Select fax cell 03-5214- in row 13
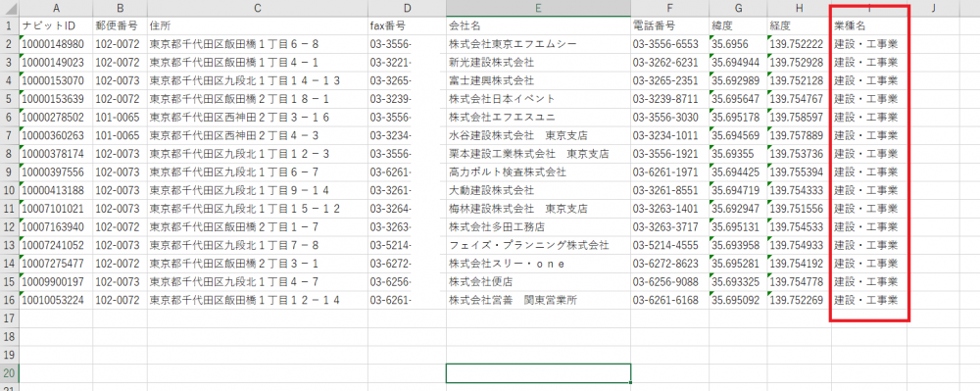 click(407, 245)
